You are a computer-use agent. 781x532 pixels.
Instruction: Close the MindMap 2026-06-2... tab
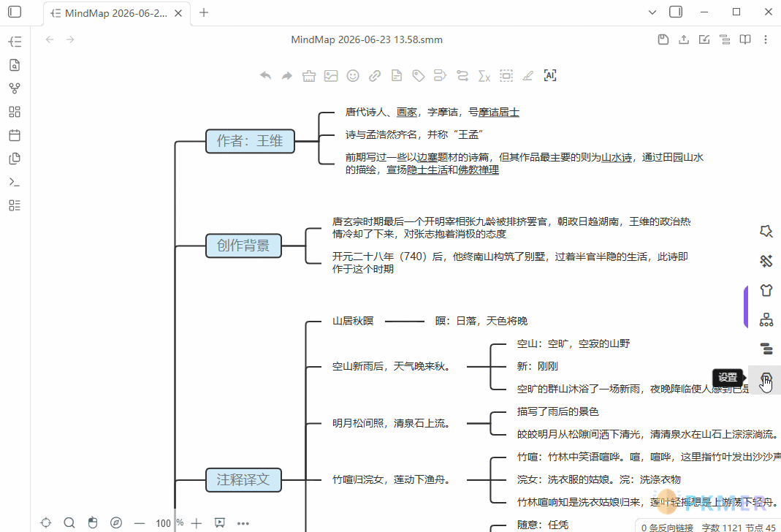point(178,13)
